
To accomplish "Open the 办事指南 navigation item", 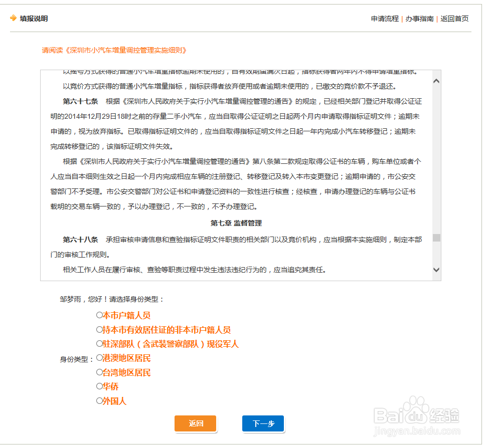I will point(419,19).
